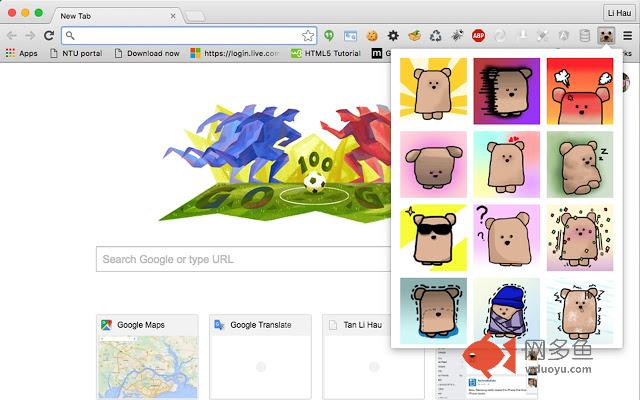This screenshot has width=640, height=400.
Task: Open the bear sticker extension icon
Action: pyautogui.click(x=606, y=36)
